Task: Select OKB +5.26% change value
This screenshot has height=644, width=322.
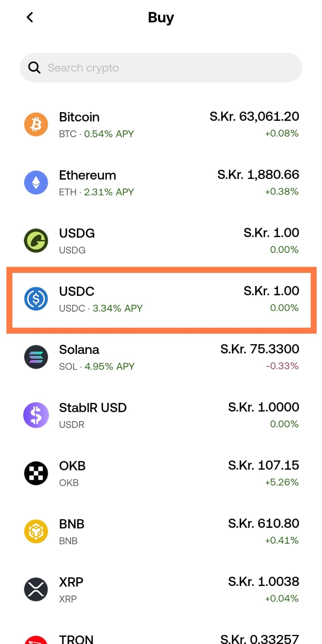Action: pos(282,482)
